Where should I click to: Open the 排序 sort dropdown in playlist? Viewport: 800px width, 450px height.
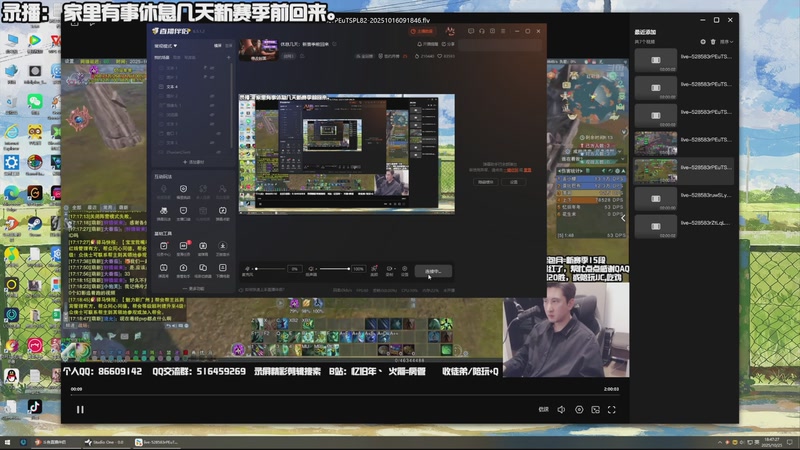[727, 42]
